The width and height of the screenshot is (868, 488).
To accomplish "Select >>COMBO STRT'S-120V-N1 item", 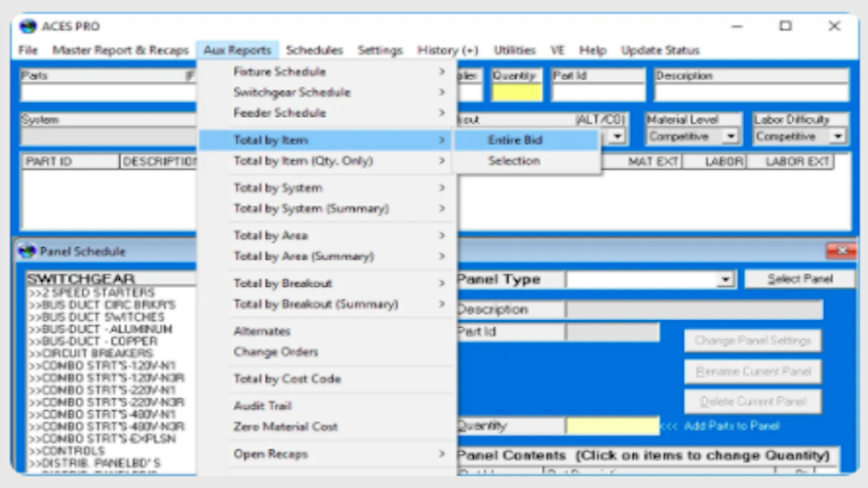I will click(x=101, y=366).
